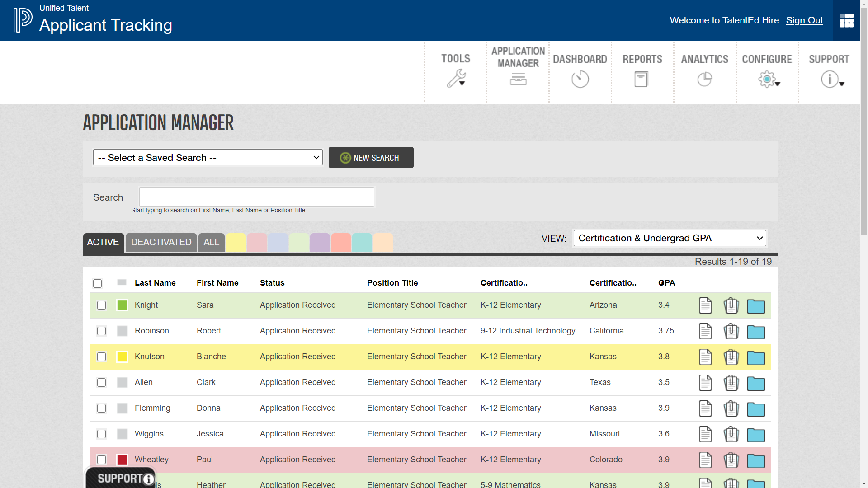The image size is (868, 488).
Task: Expand the Support menu dropdown arrow
Action: [842, 83]
